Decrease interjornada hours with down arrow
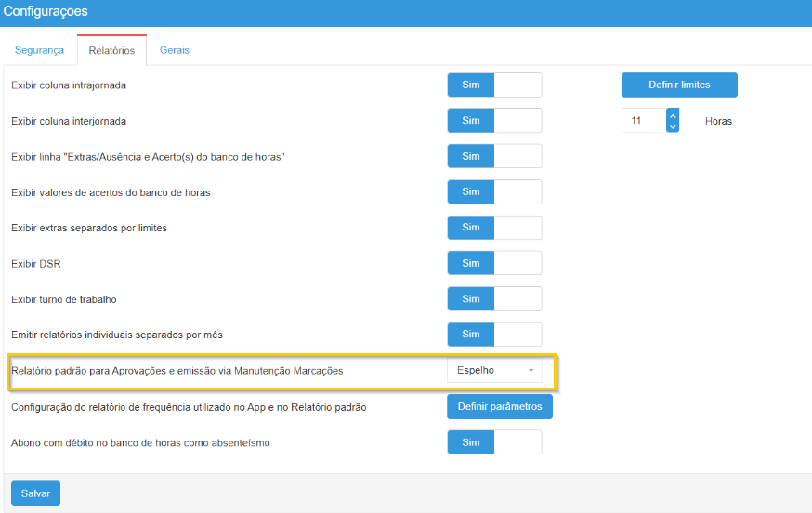 coord(673,126)
